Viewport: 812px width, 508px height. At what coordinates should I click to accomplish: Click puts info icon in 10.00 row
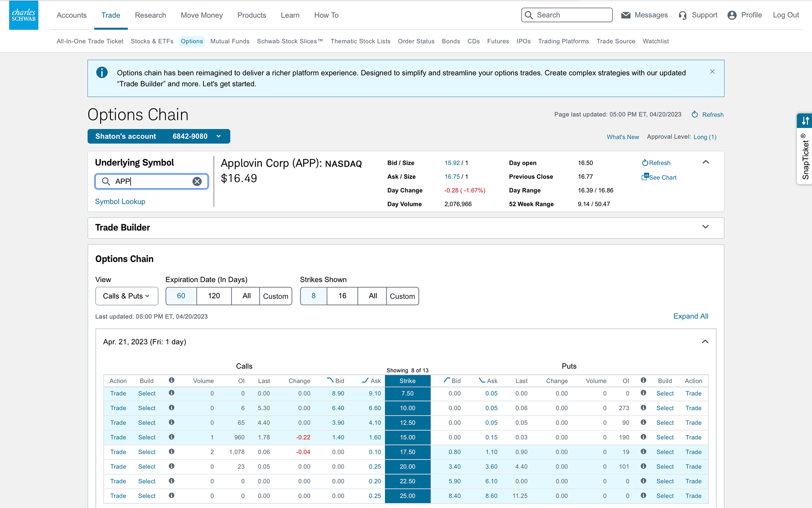point(643,407)
